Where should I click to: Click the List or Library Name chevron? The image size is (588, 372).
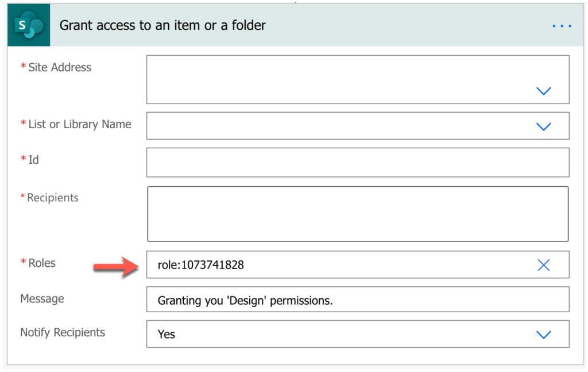click(x=543, y=126)
